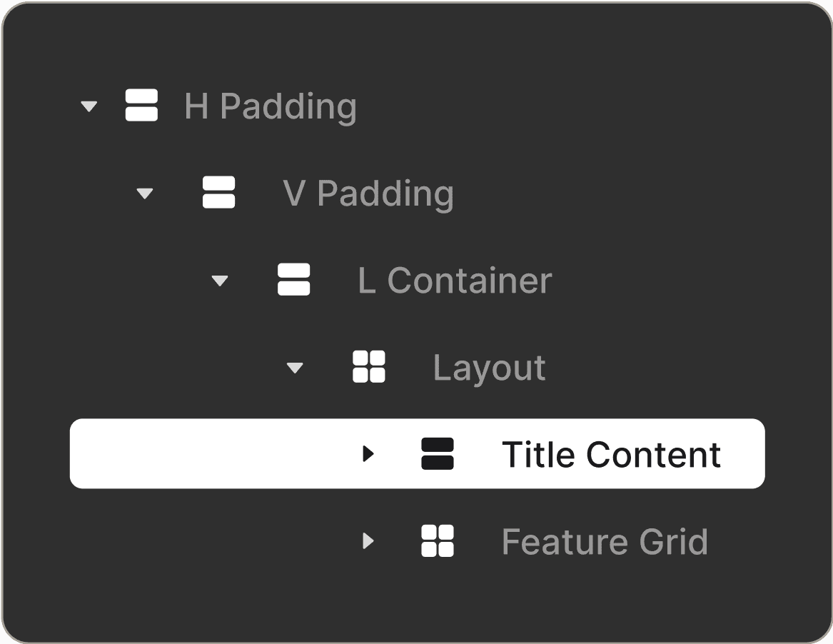This screenshot has width=833, height=644.
Task: Collapse the Layout layer triangle
Action: click(295, 368)
